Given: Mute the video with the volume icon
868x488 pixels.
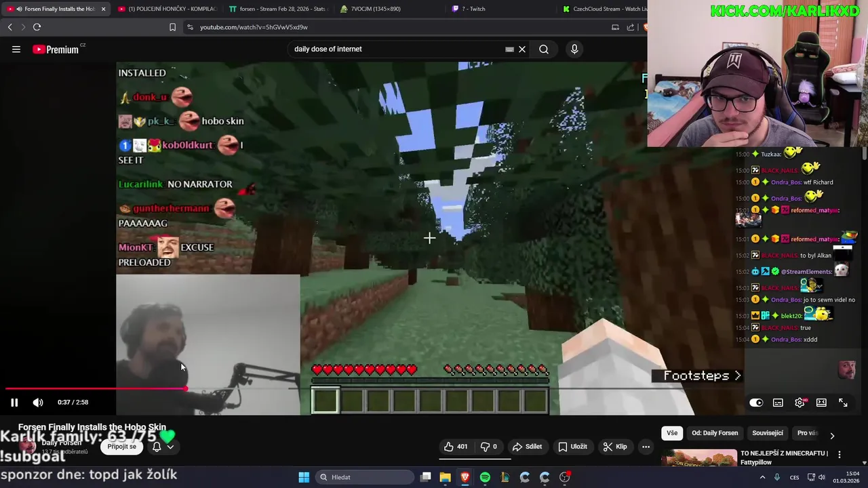Looking at the screenshot, I should point(38,402).
